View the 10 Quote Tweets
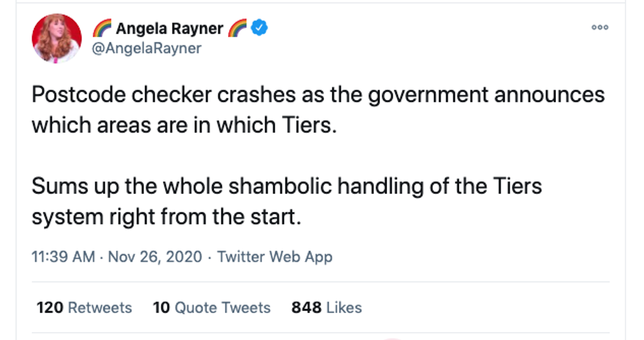Image resolution: width=644 pixels, height=340 pixels. 211,307
